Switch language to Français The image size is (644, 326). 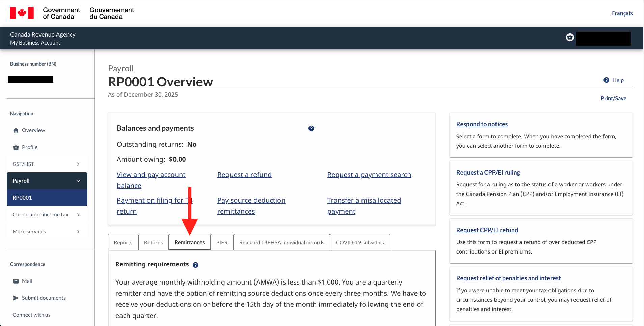[x=622, y=13]
